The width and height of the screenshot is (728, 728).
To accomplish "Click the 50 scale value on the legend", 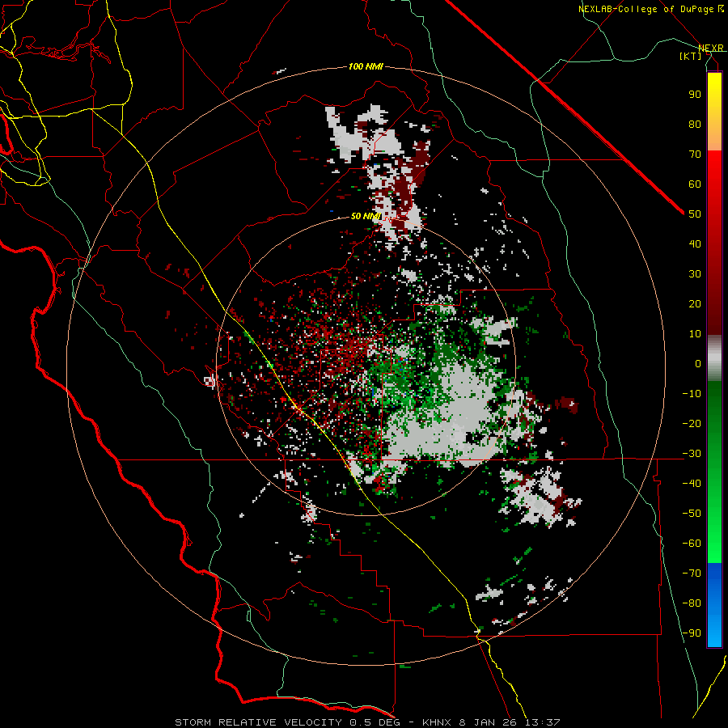I will tap(695, 214).
